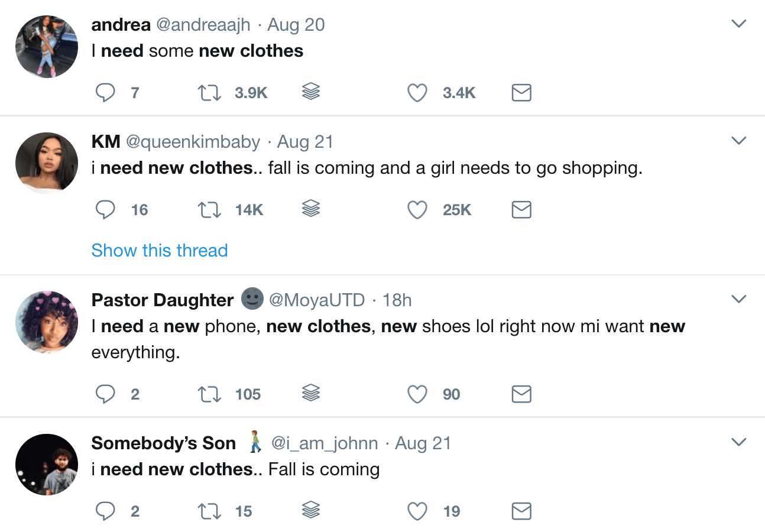Expand options for KM's tweet
Image resolution: width=765 pixels, height=532 pixels.
point(738,141)
